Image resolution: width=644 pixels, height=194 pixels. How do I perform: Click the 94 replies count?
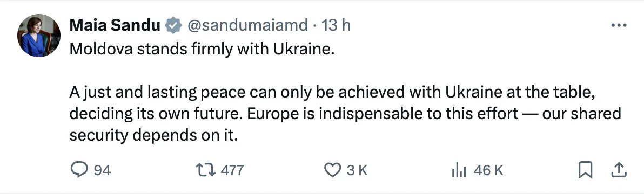(x=102, y=170)
